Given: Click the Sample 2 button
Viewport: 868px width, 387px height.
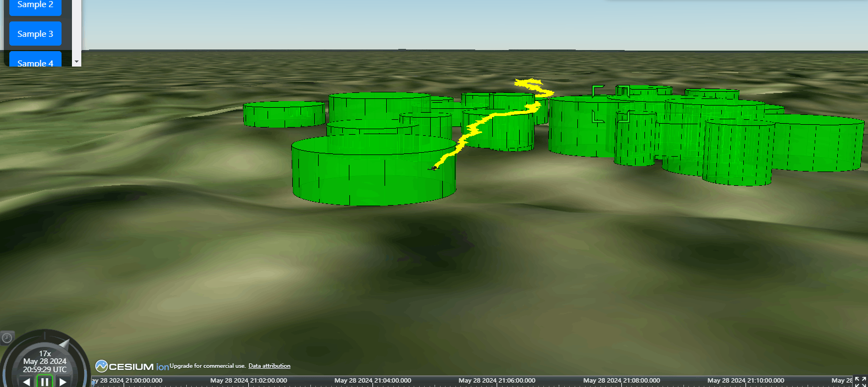Looking at the screenshot, I should (35, 5).
